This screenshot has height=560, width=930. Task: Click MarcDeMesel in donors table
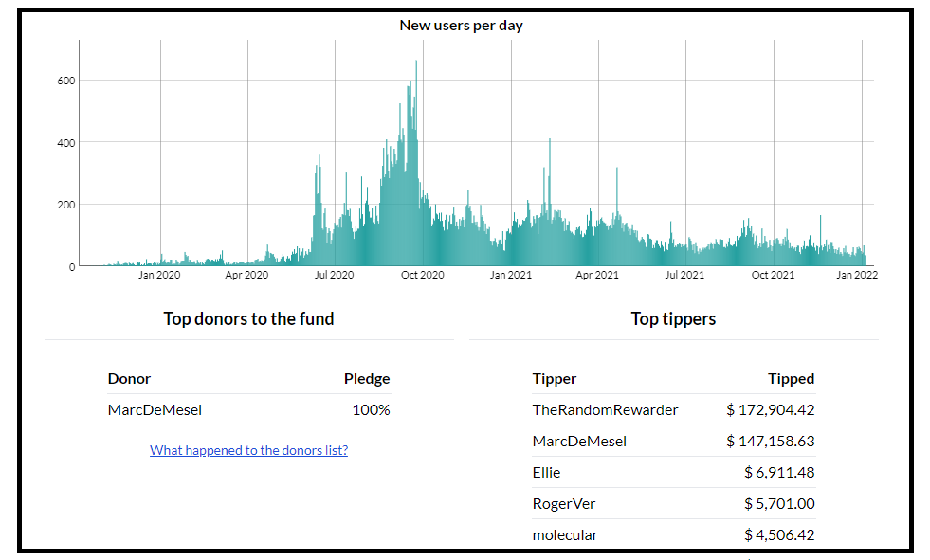155,410
